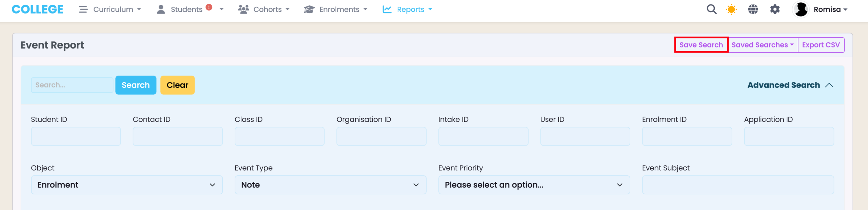Screen dimensions: 868x210
Task: Open the Object dropdown showing Enrolment
Action: [126, 185]
